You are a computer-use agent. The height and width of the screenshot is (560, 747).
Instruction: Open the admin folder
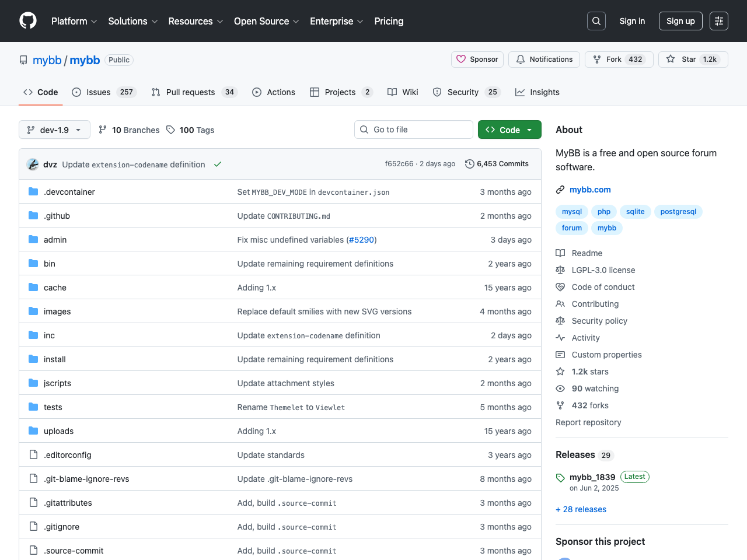[x=55, y=240]
